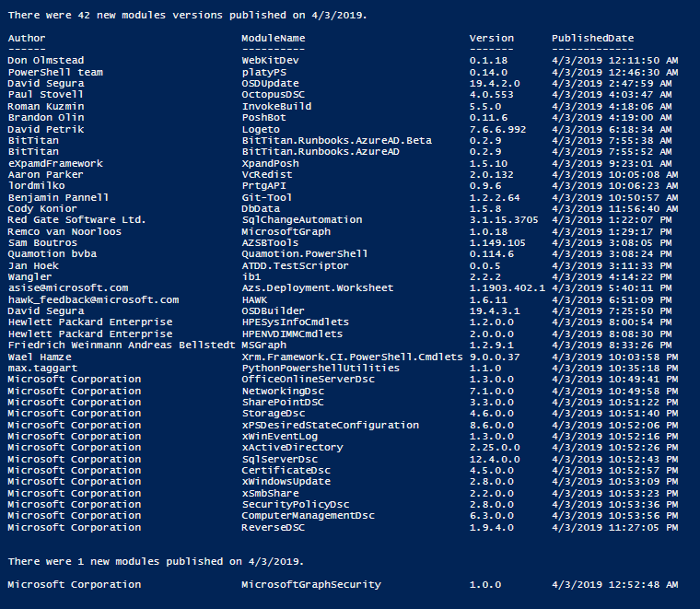Viewport: 700px width, 609px height.
Task: Select the Logeto module name
Action: point(261,130)
